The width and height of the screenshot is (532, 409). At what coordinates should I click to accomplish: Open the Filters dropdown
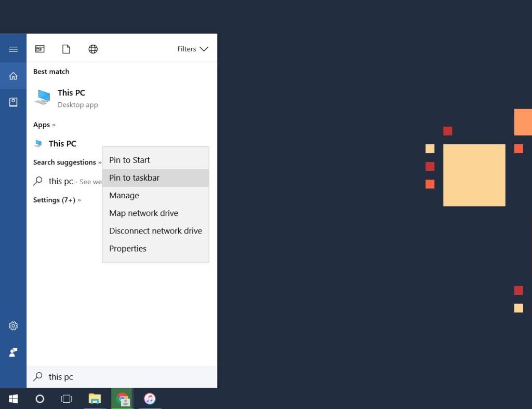[x=193, y=49]
